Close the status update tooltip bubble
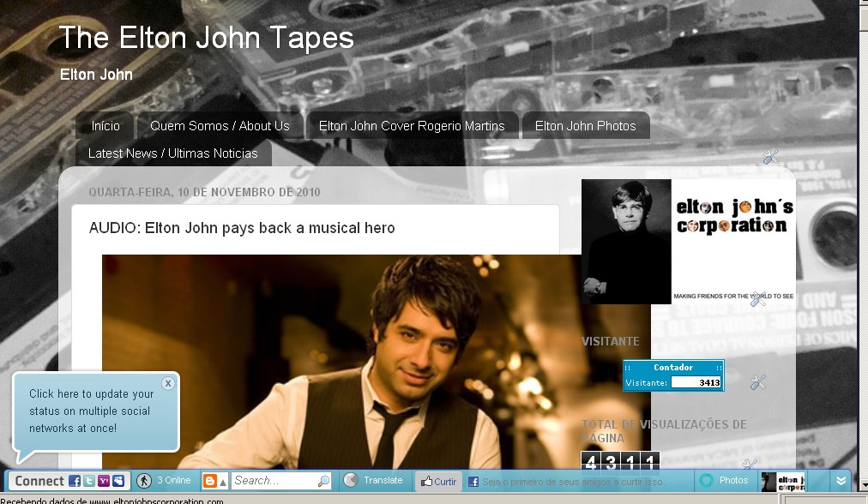Image resolution: width=868 pixels, height=504 pixels. pyautogui.click(x=168, y=383)
